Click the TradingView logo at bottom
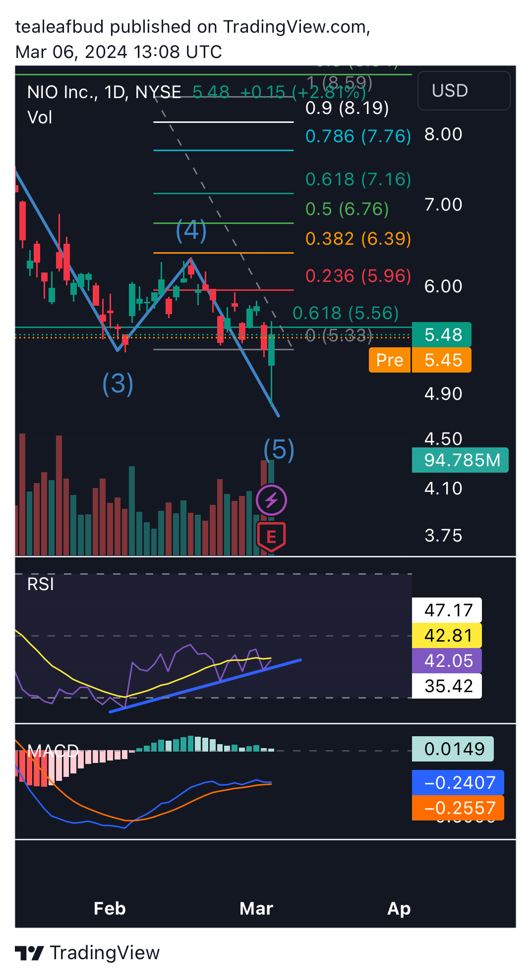 (87, 952)
